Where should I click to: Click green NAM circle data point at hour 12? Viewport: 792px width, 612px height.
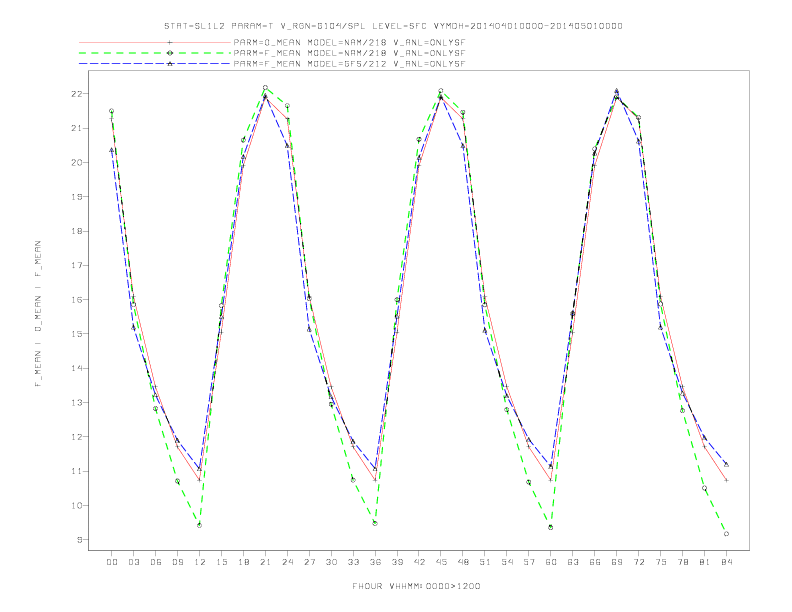tap(200, 525)
